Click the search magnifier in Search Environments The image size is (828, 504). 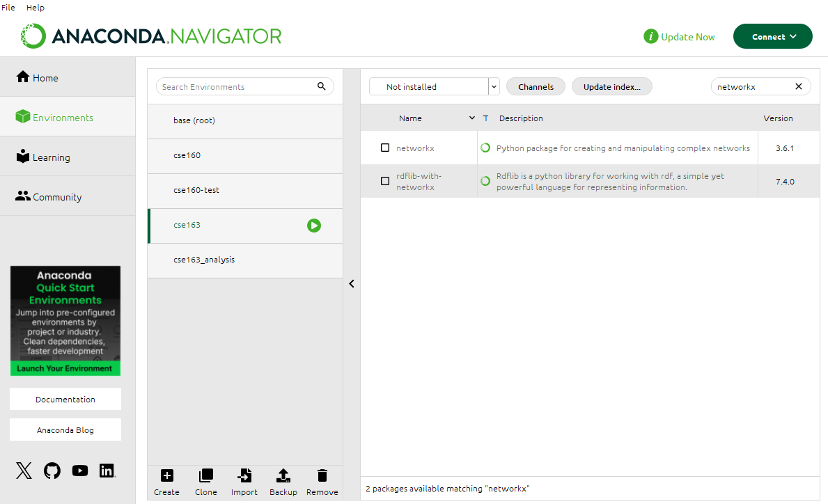(321, 86)
